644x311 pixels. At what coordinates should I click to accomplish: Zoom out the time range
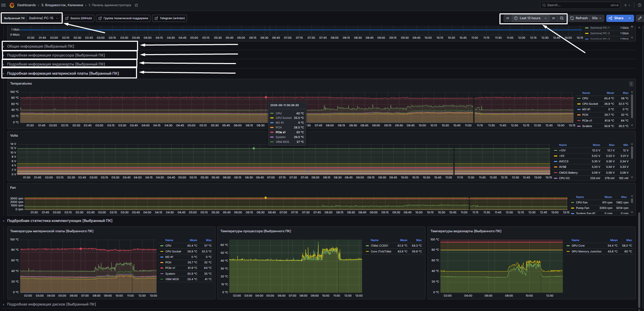(x=562, y=18)
